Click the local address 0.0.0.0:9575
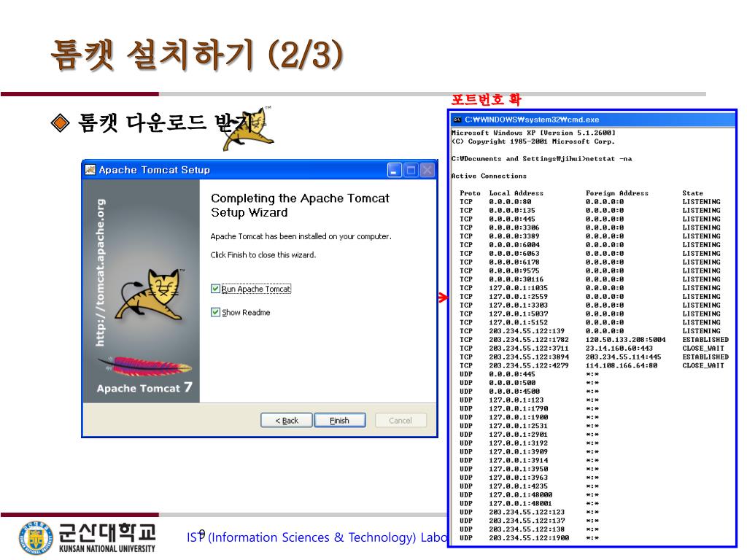Screen dimensions: 747x560 514,271
